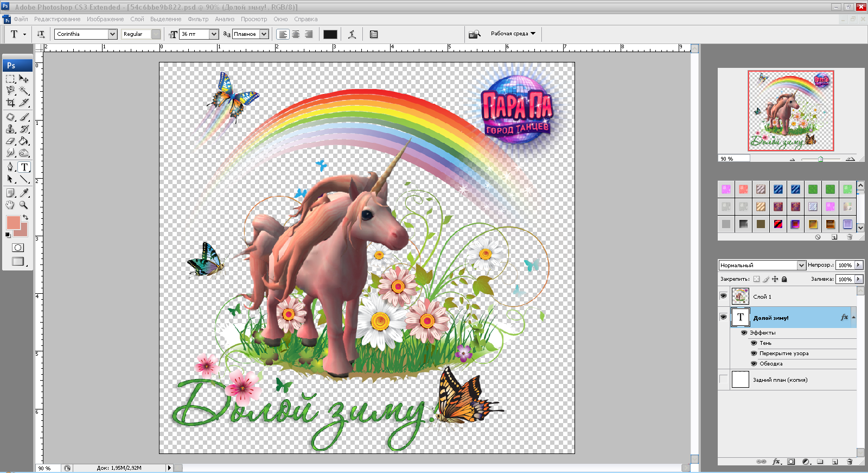Viewport: 868px width, 473px height.
Task: Select the Clone Stamp tool
Action: (x=10, y=129)
